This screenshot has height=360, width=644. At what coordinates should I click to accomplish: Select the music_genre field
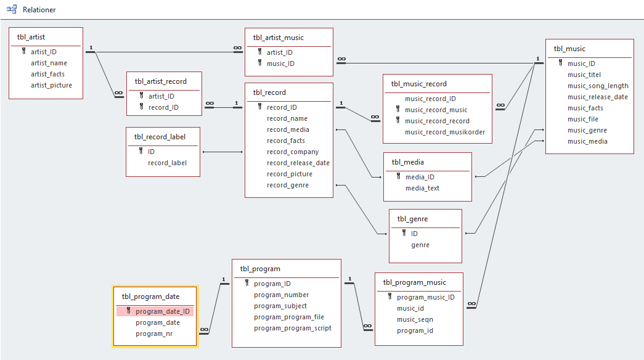(x=587, y=130)
